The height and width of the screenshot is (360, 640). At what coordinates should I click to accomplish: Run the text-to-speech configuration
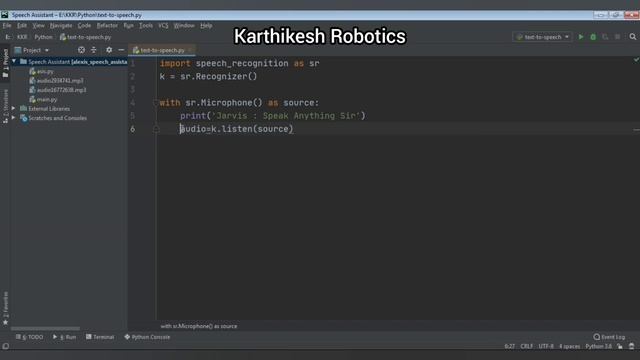pos(581,37)
